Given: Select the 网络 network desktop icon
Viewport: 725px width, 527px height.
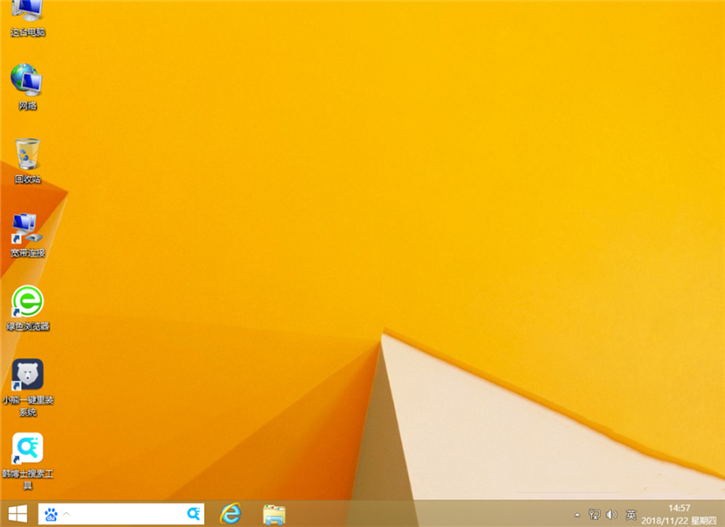Looking at the screenshot, I should pos(27,87).
